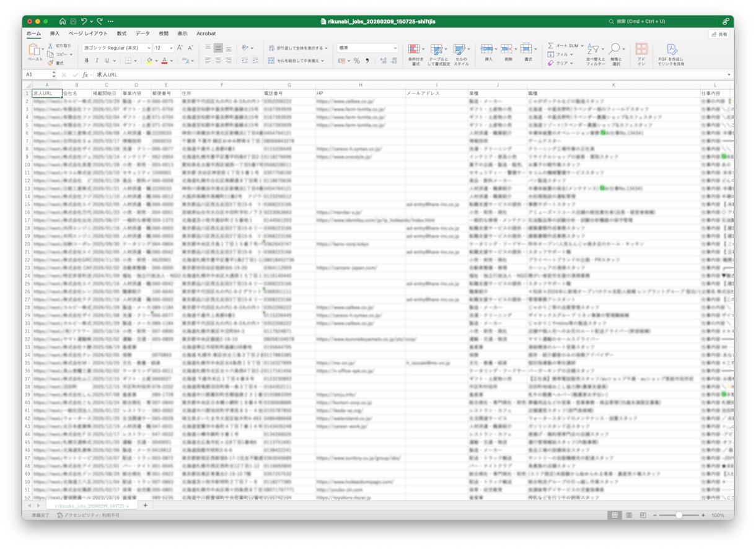Toggle underline formatting
This screenshot has height=549, width=756.
click(107, 61)
